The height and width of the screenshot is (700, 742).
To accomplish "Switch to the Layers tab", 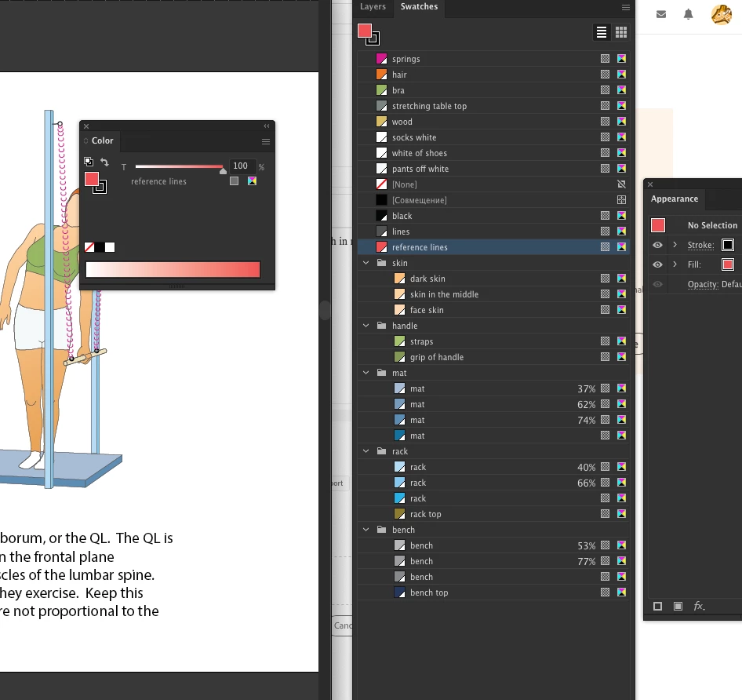I will (373, 6).
